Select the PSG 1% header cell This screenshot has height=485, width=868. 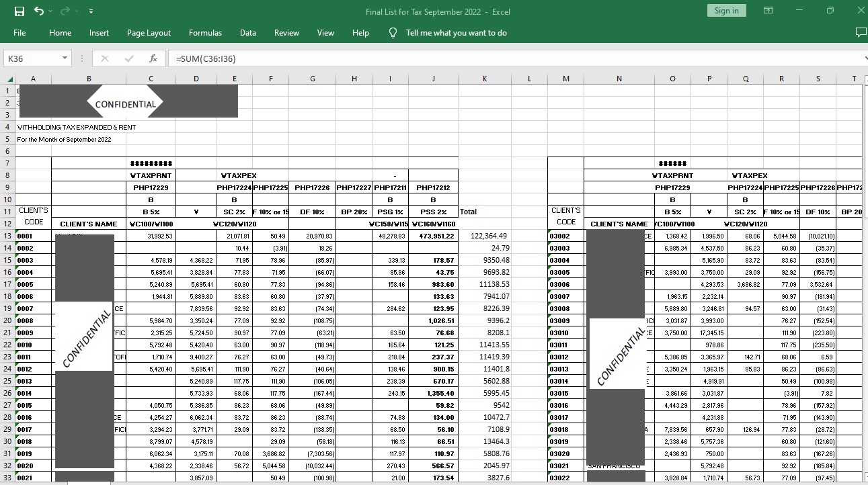pos(391,212)
